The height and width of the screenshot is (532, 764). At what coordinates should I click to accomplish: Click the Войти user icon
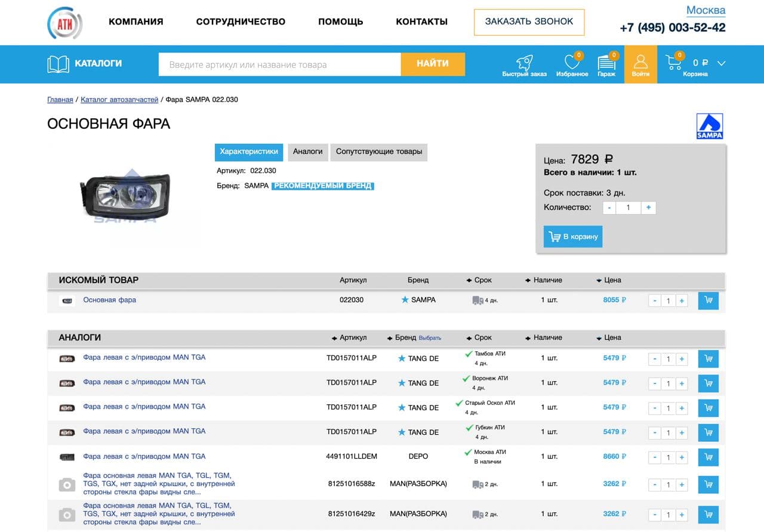pos(640,61)
